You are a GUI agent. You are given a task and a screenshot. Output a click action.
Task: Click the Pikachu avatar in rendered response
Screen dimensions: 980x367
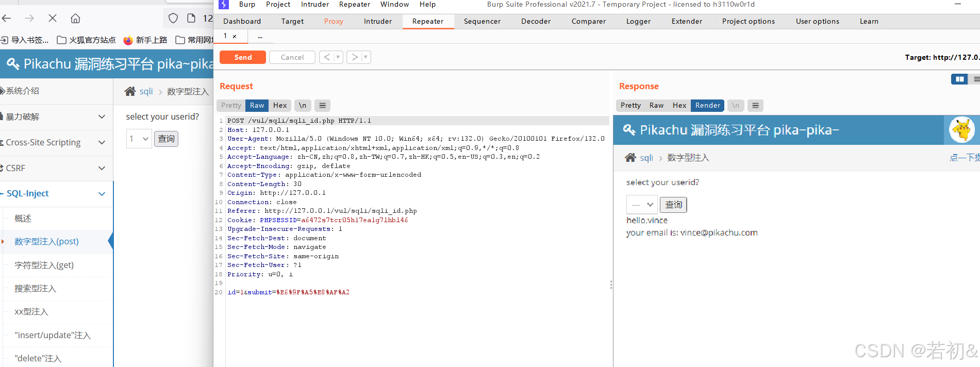pyautogui.click(x=962, y=129)
